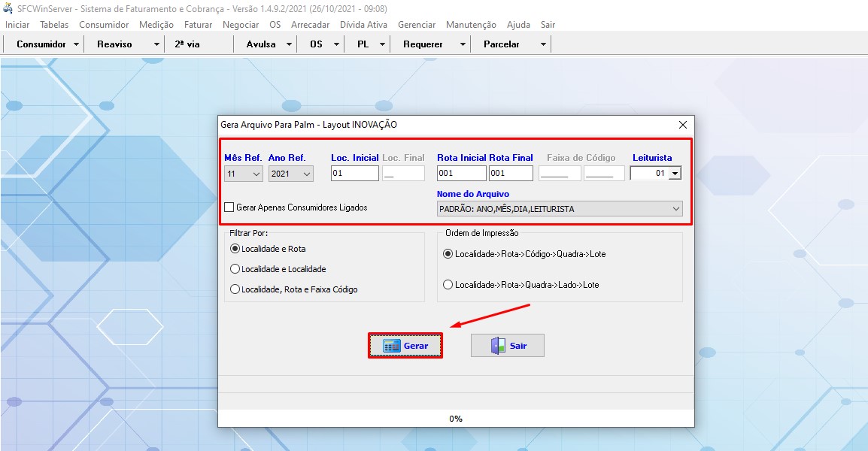The width and height of the screenshot is (868, 451).
Task: Click the Loc. Inicial input field
Action: (x=354, y=174)
